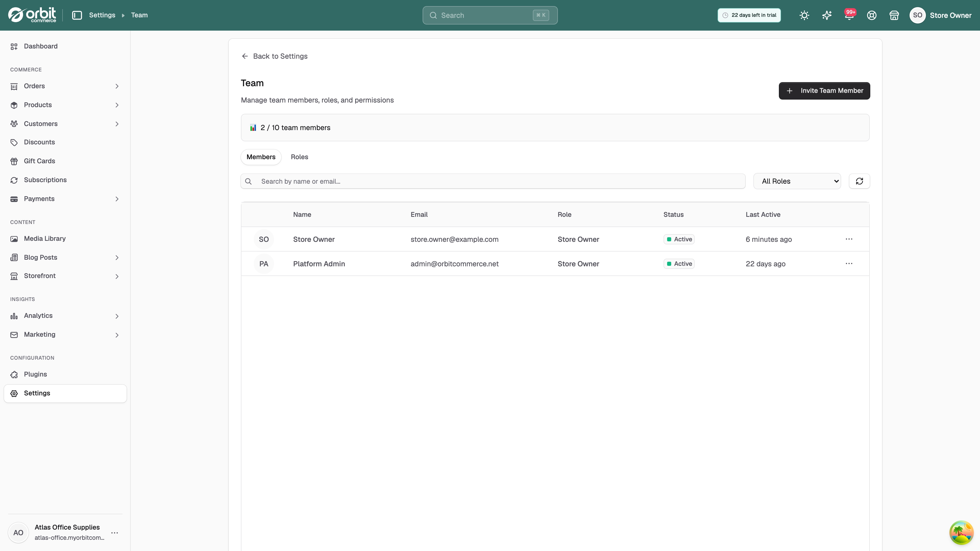The image size is (980, 551).
Task: Click admin@orbitcommerce.net email cell
Action: (x=454, y=264)
